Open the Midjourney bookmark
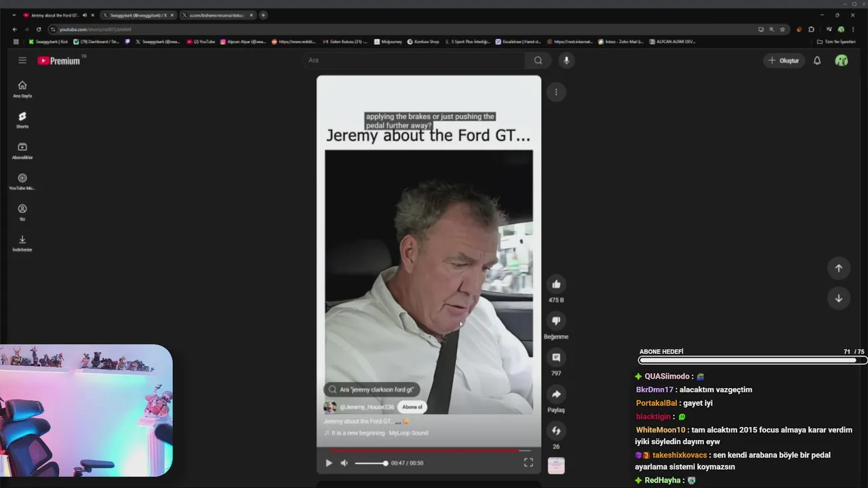The width and height of the screenshot is (868, 488). tap(388, 41)
